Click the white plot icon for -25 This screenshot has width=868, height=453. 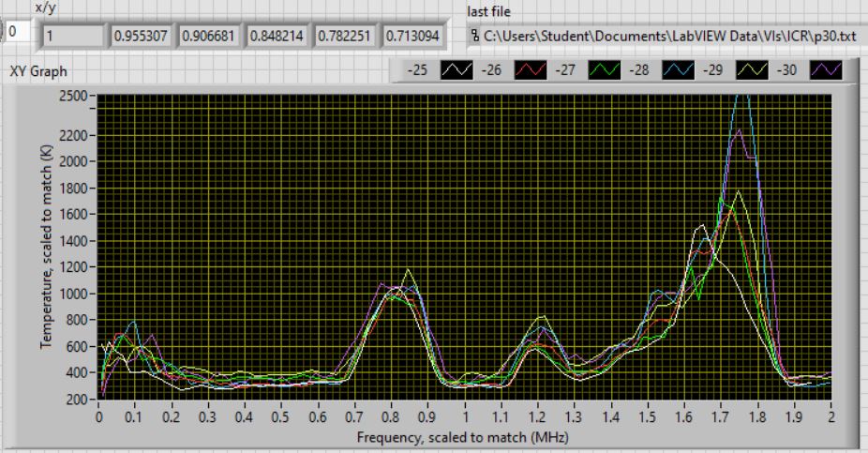point(456,70)
